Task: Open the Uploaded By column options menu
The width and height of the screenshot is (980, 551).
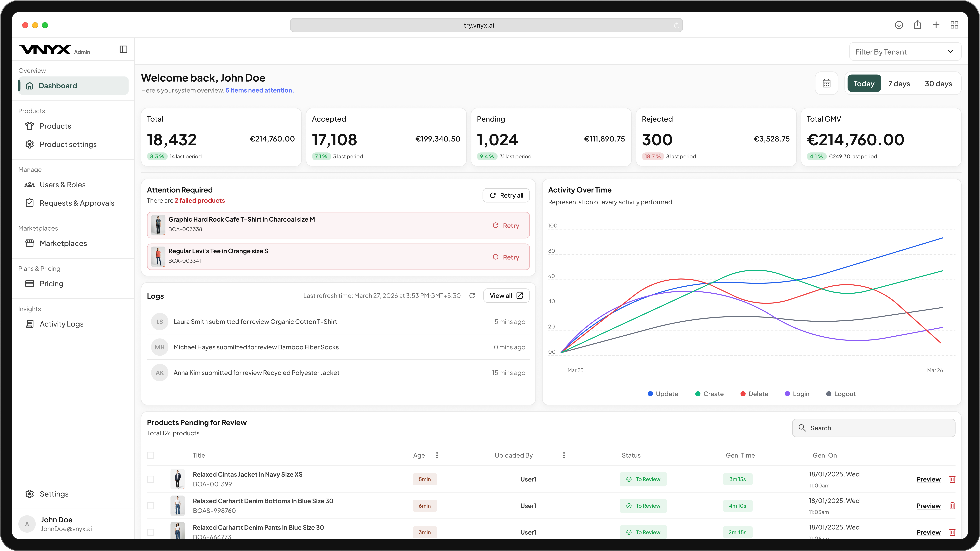Action: [564, 455]
